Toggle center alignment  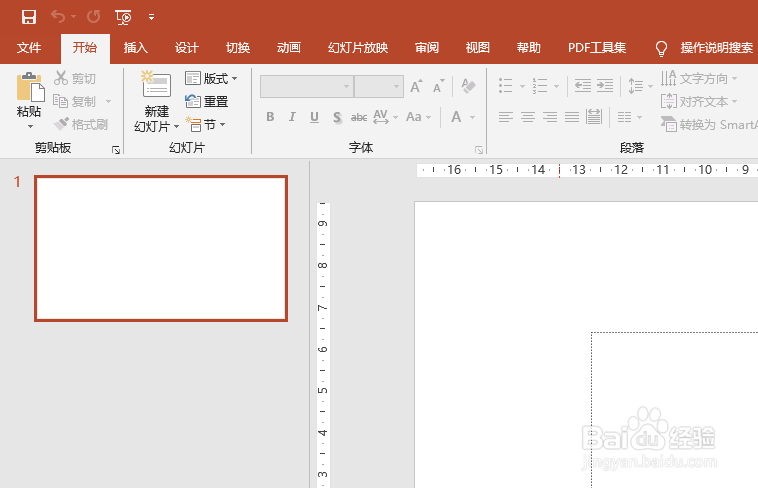(528, 117)
